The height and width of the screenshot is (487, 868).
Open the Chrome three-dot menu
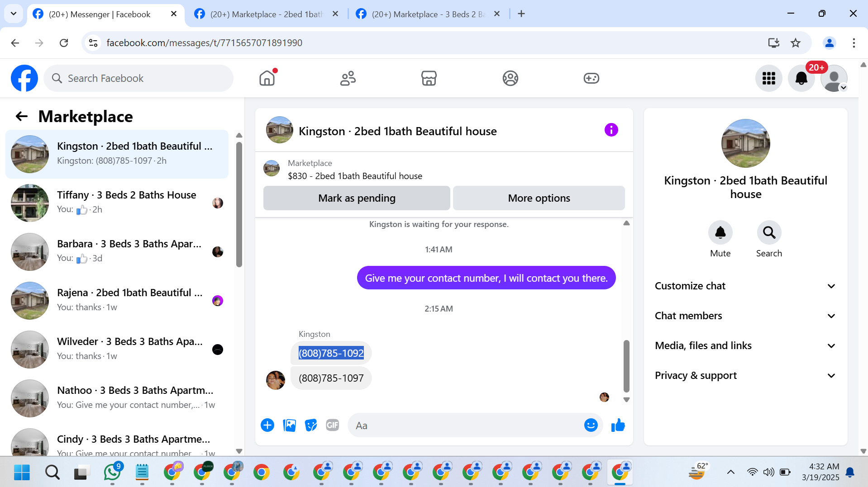pyautogui.click(x=854, y=43)
